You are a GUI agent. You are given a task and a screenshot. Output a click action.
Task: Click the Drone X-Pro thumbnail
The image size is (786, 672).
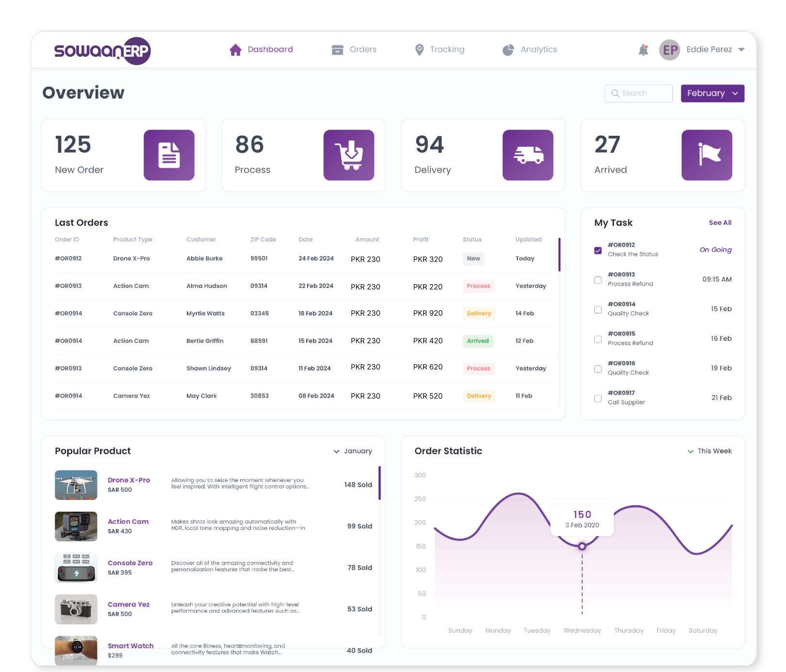pyautogui.click(x=76, y=485)
